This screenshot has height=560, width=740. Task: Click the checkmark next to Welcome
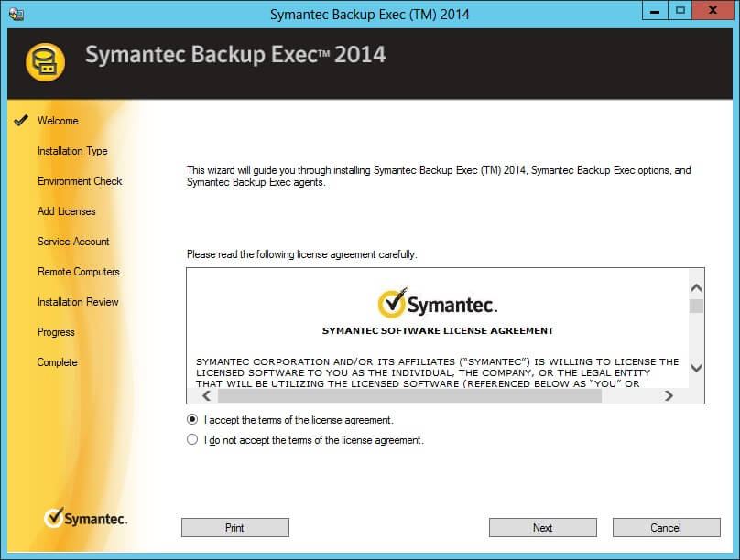(x=21, y=120)
